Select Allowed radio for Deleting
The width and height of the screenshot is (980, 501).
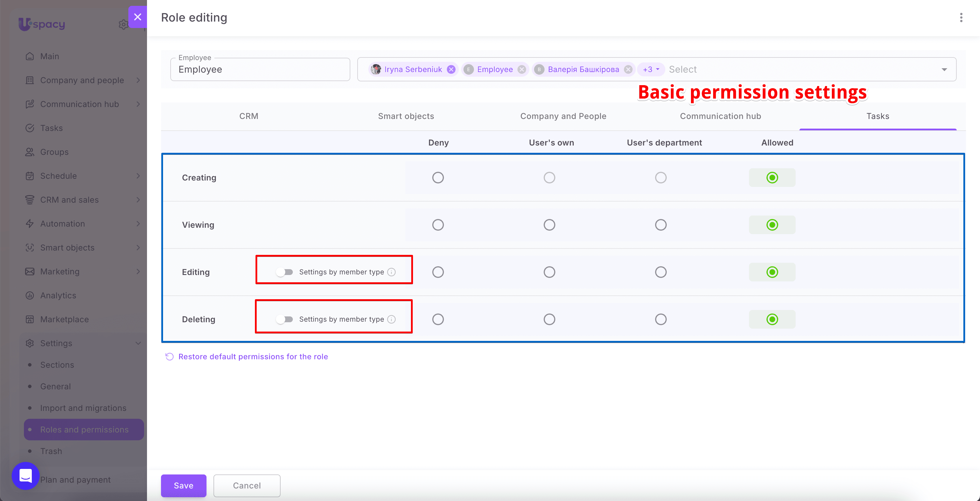coord(772,319)
